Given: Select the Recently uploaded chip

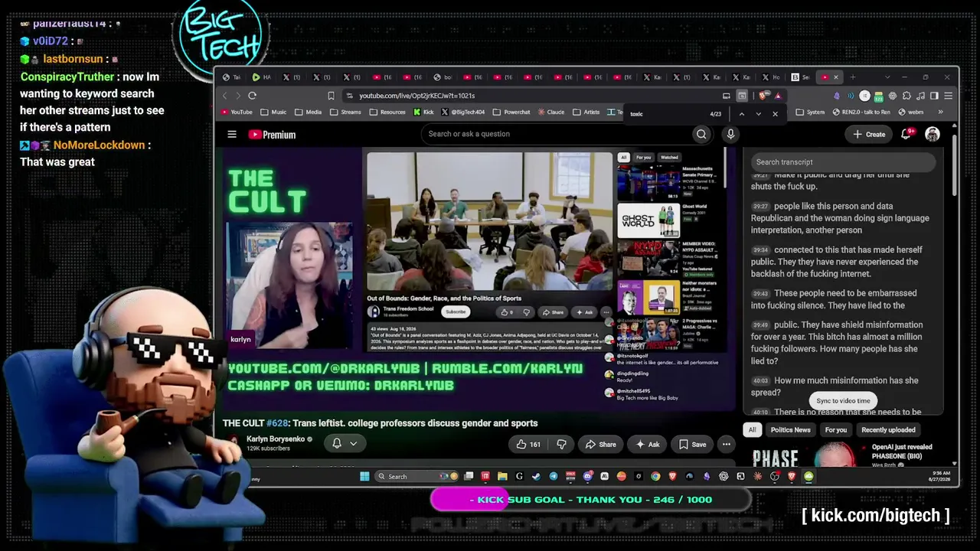Looking at the screenshot, I should (888, 430).
